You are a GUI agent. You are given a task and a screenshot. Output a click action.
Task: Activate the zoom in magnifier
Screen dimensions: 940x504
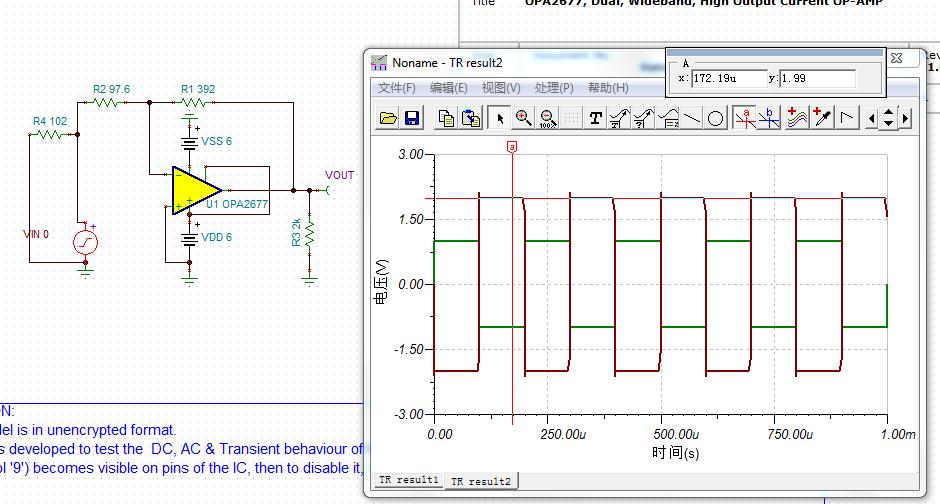[523, 118]
